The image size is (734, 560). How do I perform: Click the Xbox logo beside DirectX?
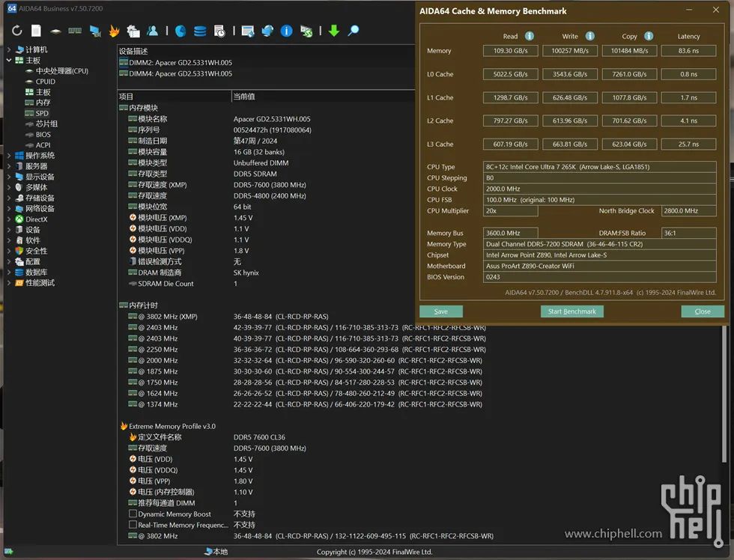click(19, 219)
